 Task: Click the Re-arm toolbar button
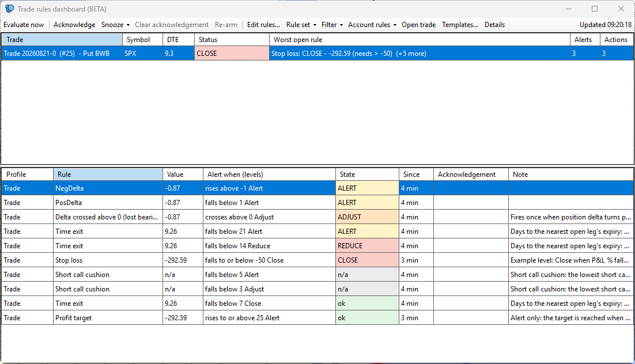pos(226,25)
